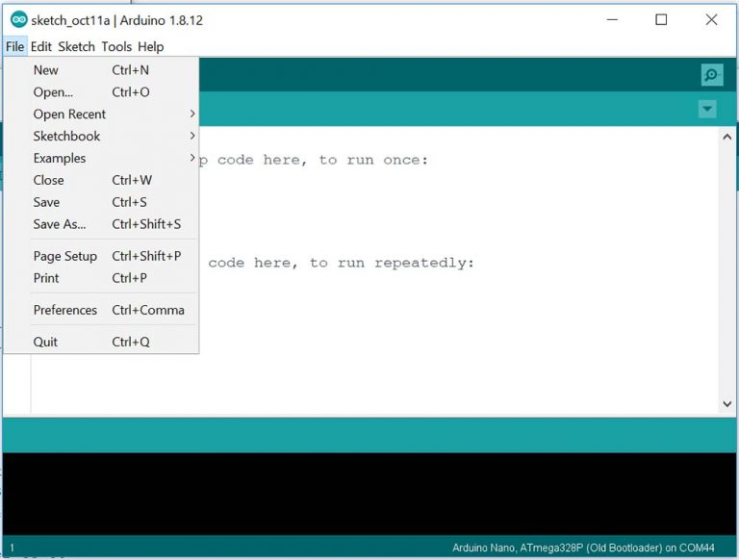This screenshot has width=739, height=560.
Task: Click line number 1 in status bar
Action: (12, 547)
